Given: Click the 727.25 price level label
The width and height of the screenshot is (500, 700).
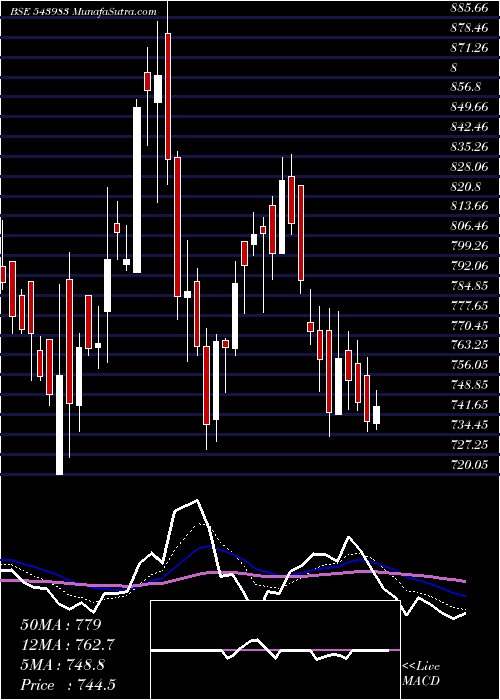Looking at the screenshot, I should tap(470, 444).
